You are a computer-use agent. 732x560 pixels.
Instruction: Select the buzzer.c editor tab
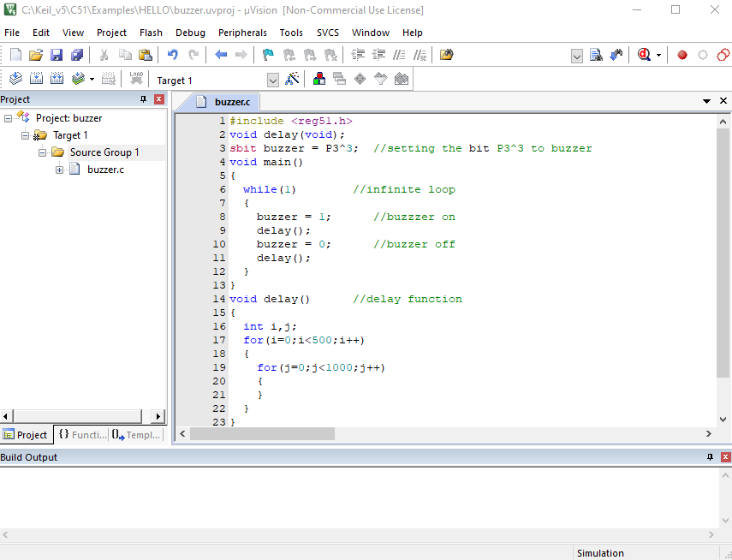point(223,102)
